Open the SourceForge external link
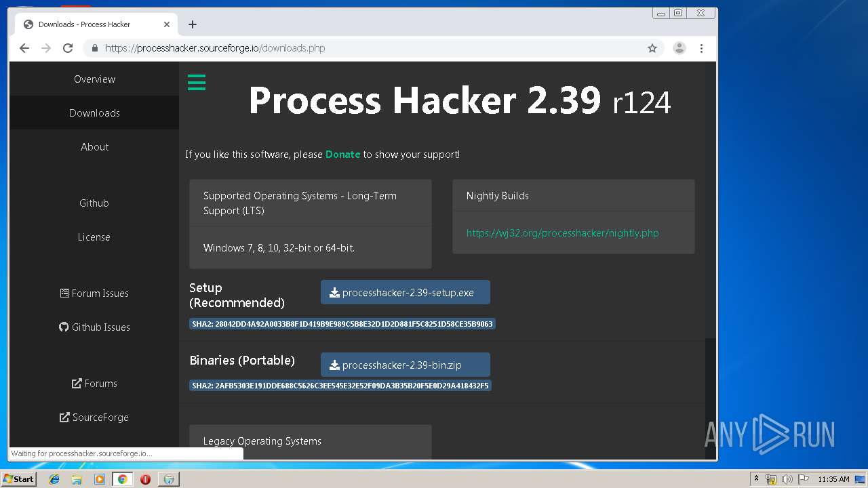This screenshot has width=868, height=488. 94,418
